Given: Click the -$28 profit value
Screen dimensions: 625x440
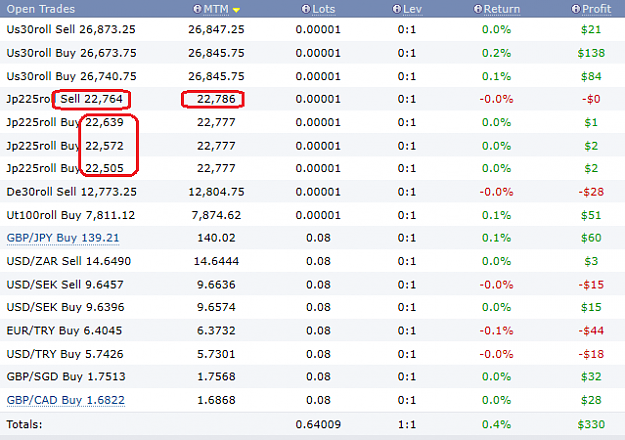Looking at the screenshot, I should pos(591,192).
